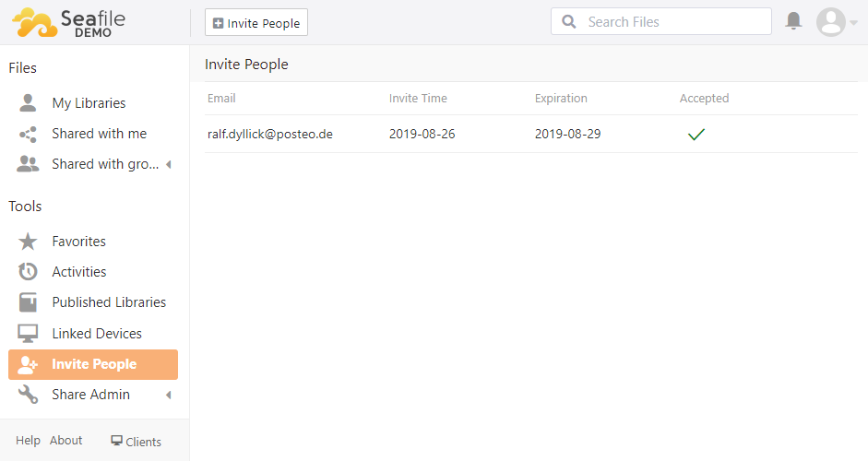Expand the Share Admin submenu arrow
Screen dimensions: 868x461
(169, 396)
